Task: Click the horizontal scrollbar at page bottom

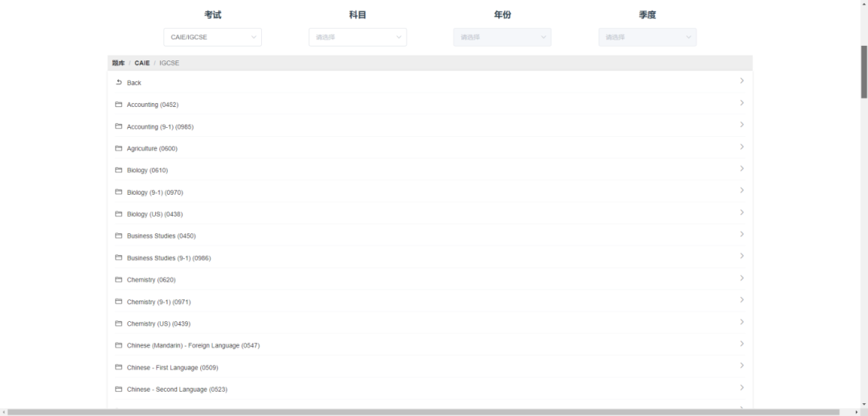Action: click(x=423, y=412)
